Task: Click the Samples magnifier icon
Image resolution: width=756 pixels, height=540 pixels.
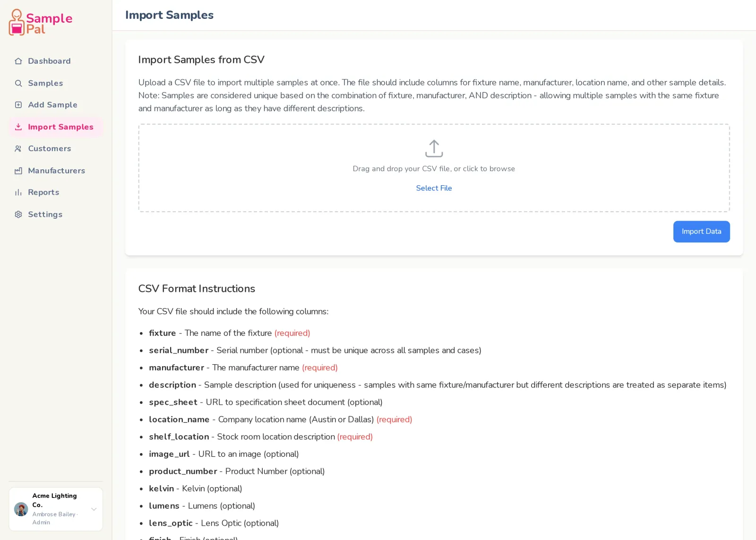Action: 18,83
